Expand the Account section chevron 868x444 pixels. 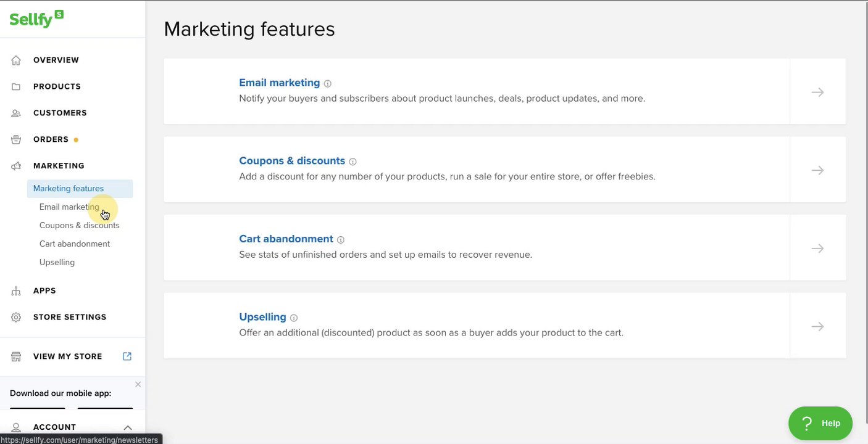tap(128, 427)
